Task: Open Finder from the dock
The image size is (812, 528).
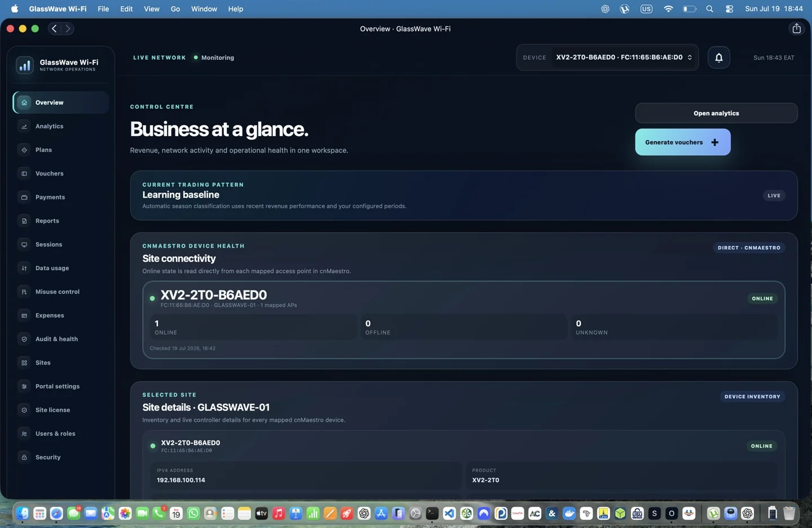Action: click(23, 513)
